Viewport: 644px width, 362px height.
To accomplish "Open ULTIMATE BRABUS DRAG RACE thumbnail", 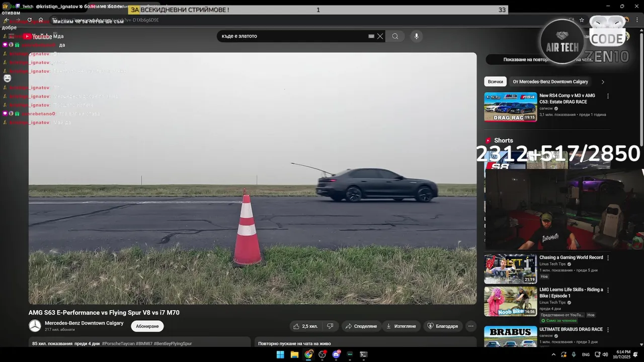I will (x=510, y=336).
